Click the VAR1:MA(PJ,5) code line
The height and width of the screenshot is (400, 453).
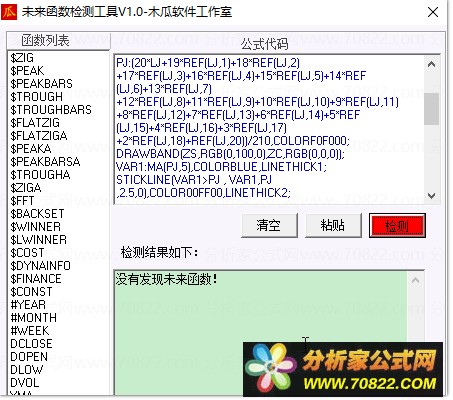(221, 167)
